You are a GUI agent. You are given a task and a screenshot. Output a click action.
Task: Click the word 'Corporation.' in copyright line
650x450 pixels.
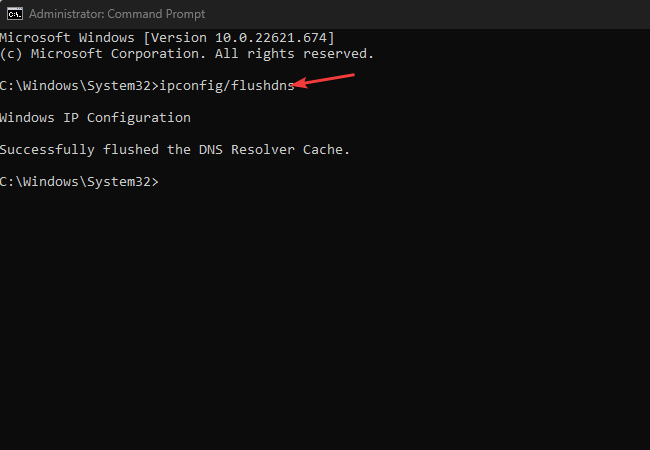158,54
